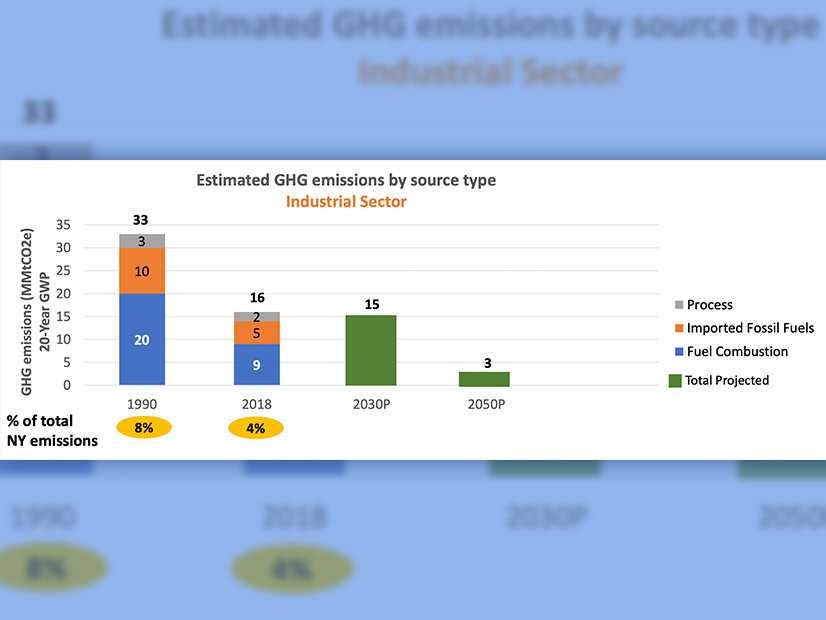Image resolution: width=826 pixels, height=620 pixels.
Task: Select the 2050P x-axis label
Action: click(485, 403)
